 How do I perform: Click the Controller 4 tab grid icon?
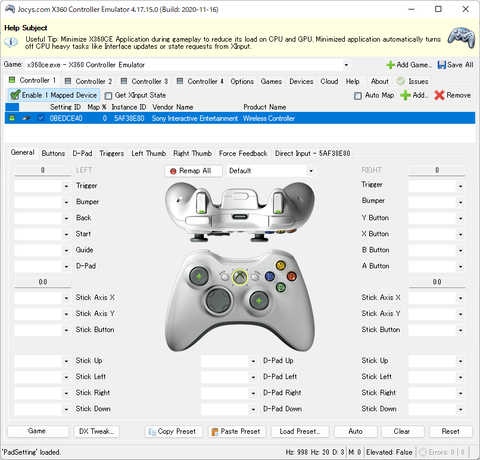[x=180, y=81]
